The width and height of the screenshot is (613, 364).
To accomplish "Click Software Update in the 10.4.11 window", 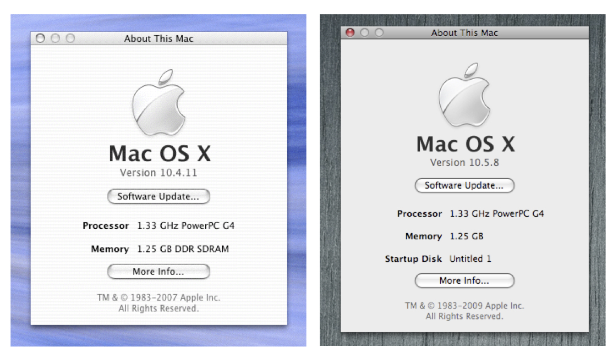I will click(158, 196).
